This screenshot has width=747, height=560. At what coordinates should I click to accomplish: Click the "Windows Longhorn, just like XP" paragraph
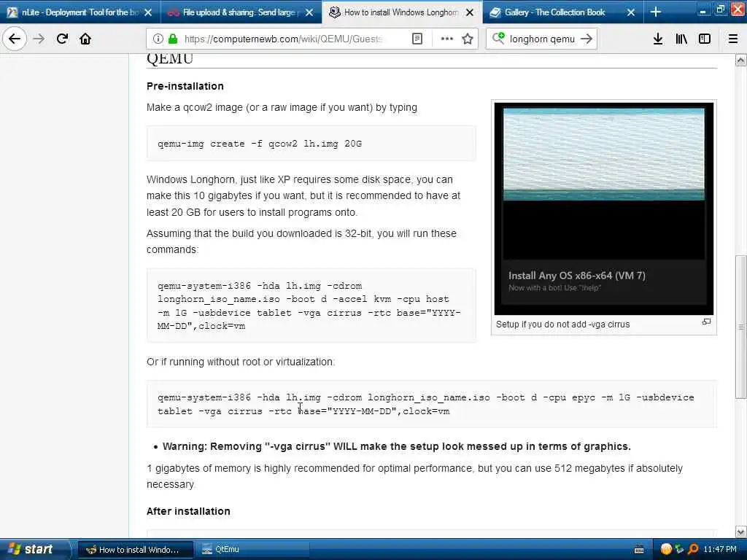(303, 195)
